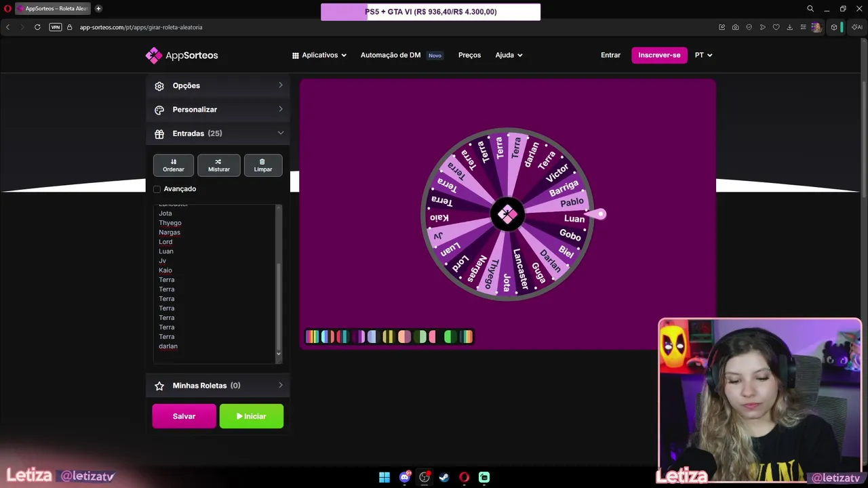The height and width of the screenshot is (488, 868).
Task: Shuffle entries with Misturar button
Action: pyautogui.click(x=219, y=165)
